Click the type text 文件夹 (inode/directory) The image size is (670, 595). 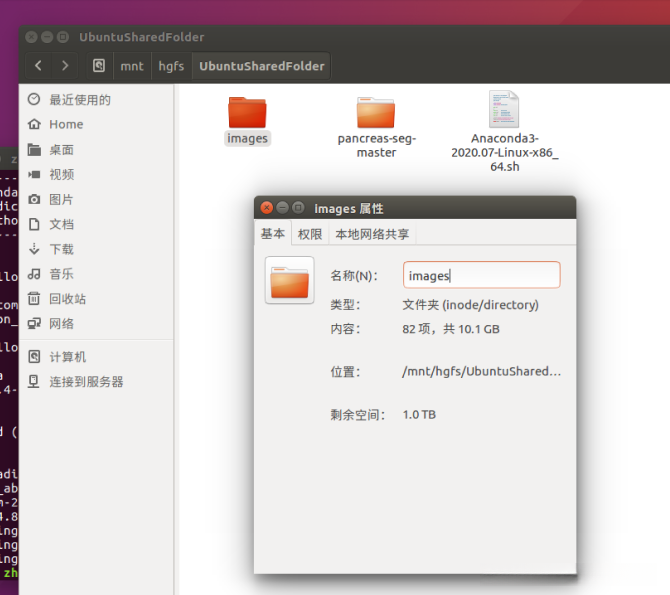coord(470,305)
